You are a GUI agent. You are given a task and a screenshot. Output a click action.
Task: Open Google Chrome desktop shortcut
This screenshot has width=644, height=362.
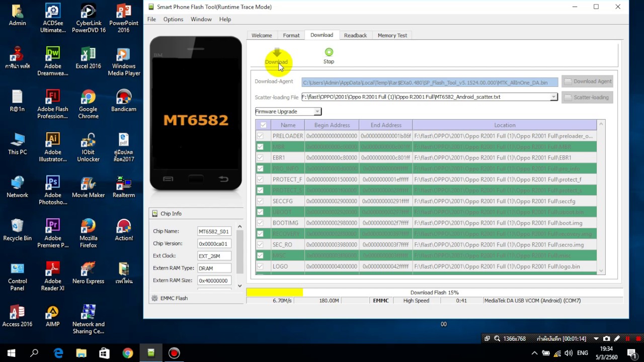pyautogui.click(x=89, y=104)
